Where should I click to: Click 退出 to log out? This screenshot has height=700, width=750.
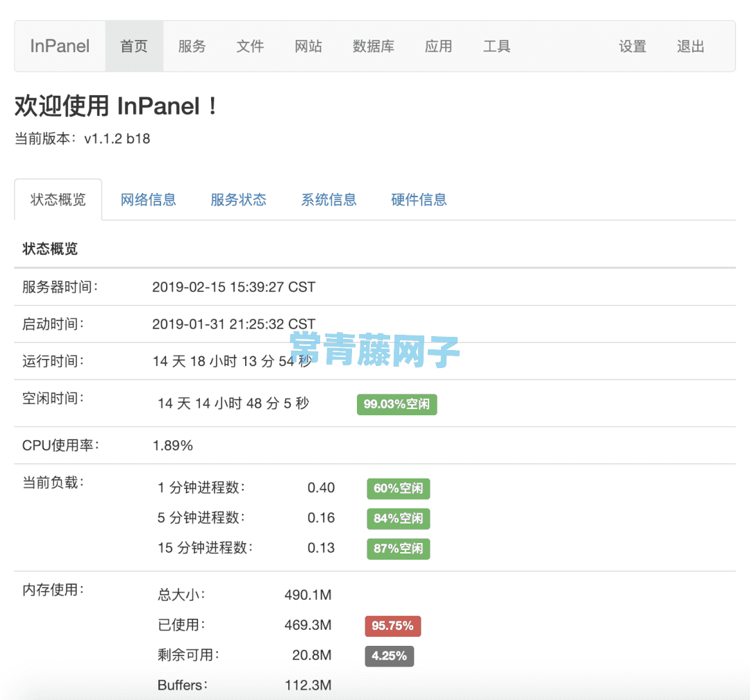tap(690, 46)
